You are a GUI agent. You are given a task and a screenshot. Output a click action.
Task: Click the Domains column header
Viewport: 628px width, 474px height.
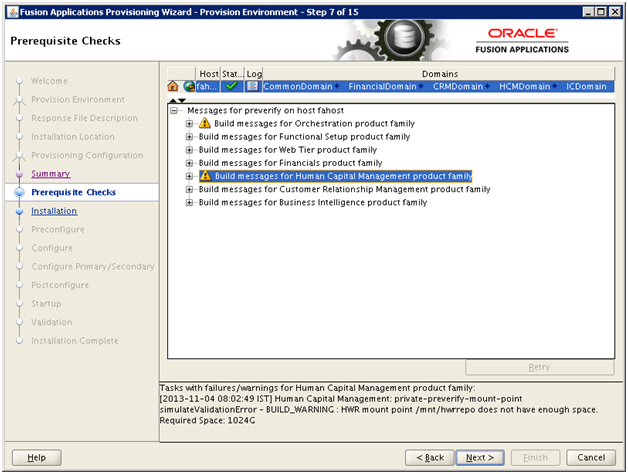pyautogui.click(x=439, y=74)
